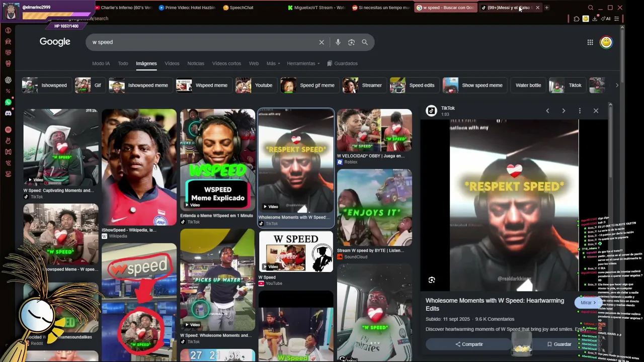Expand the Herramientas dropdown
Screen dimensions: 644x362
303,63
